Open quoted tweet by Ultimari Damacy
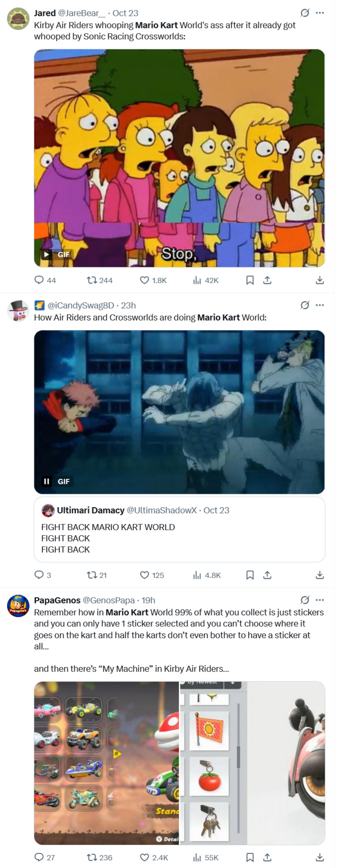 pos(179,530)
